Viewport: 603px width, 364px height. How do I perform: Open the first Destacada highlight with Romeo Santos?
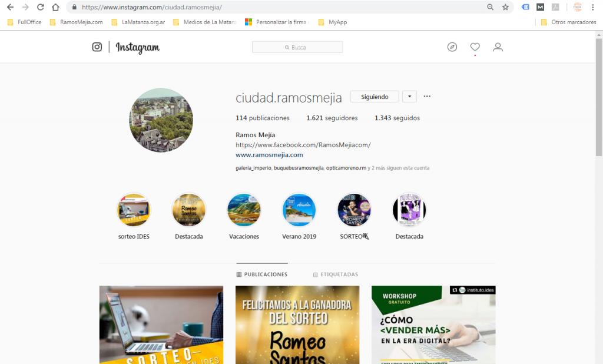(189, 210)
